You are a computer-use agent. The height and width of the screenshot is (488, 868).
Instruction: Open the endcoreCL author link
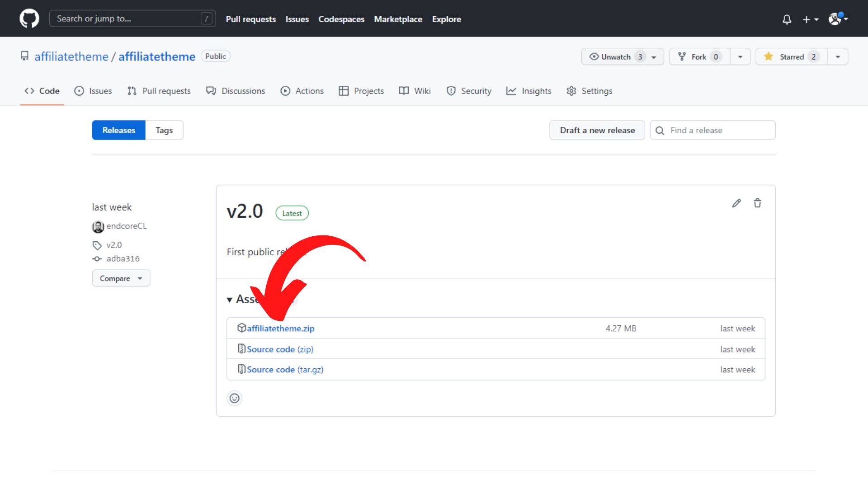[127, 226]
